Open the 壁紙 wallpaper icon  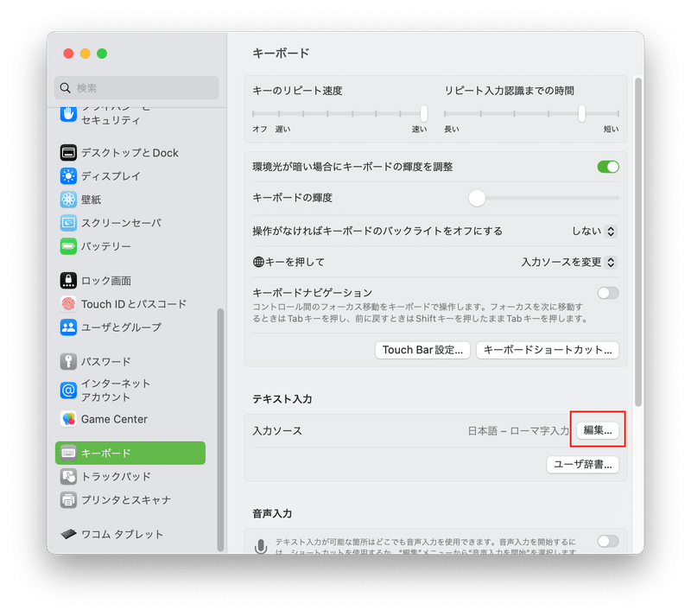(x=68, y=200)
